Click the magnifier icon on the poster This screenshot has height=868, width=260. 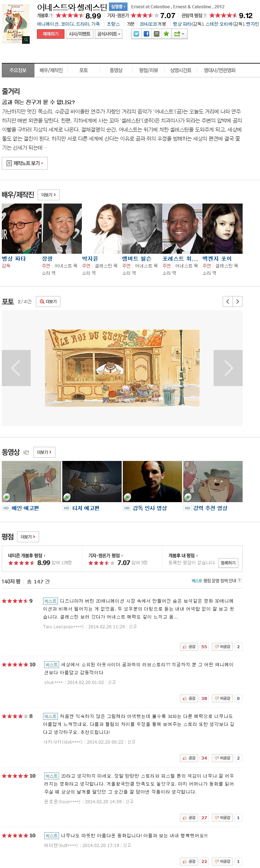[x=26, y=40]
